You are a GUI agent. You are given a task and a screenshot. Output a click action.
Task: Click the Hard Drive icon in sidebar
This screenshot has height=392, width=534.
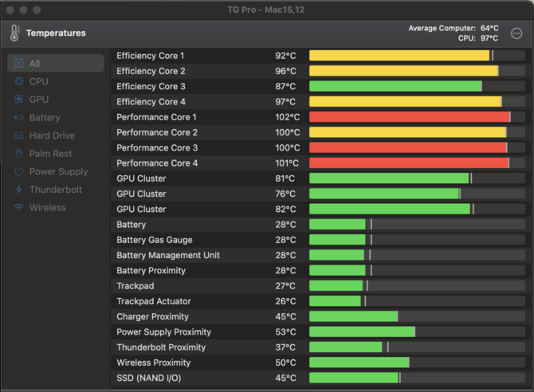coord(19,135)
